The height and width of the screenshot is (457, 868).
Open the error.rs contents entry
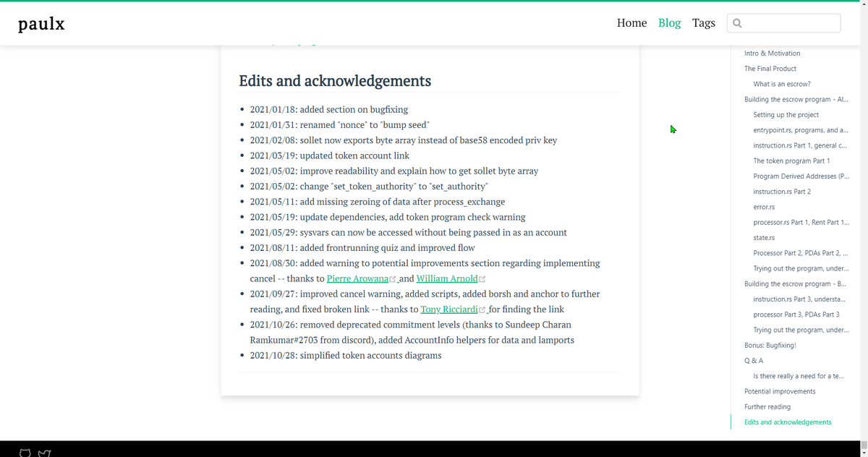point(764,208)
